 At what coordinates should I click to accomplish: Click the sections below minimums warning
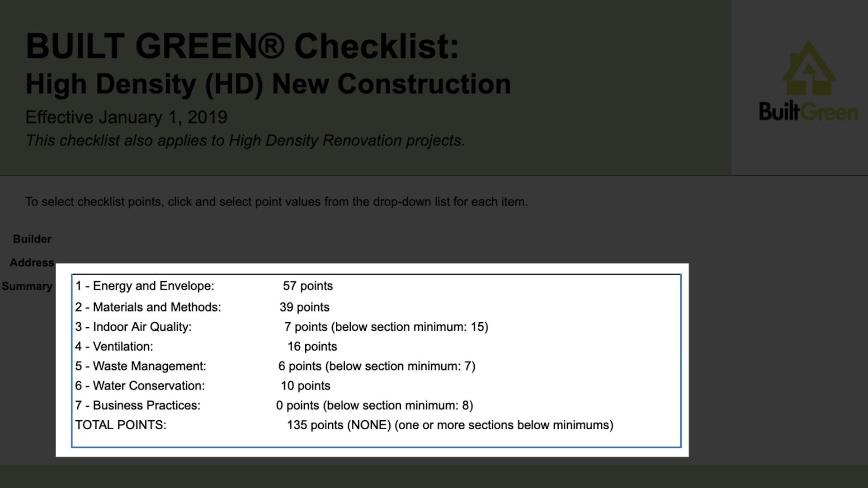pyautogui.click(x=504, y=425)
